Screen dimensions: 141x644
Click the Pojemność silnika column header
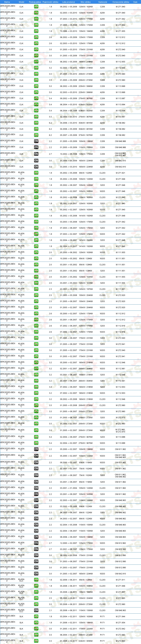click(50, 2)
